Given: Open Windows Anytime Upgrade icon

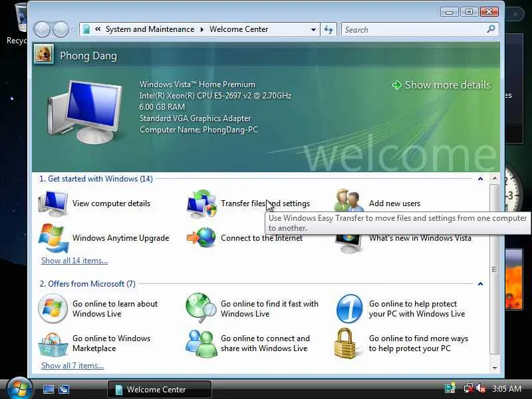Looking at the screenshot, I should tap(54, 238).
